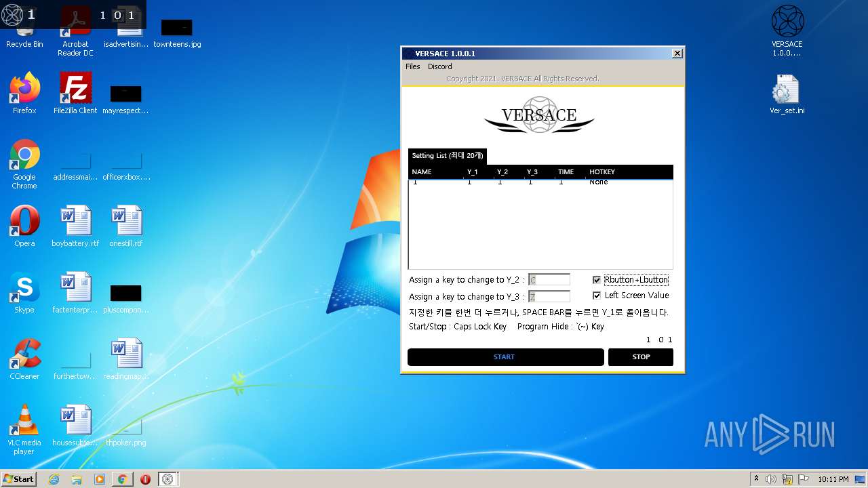Open the CCleaner desktop shortcut
The height and width of the screenshot is (488, 868).
click(24, 359)
